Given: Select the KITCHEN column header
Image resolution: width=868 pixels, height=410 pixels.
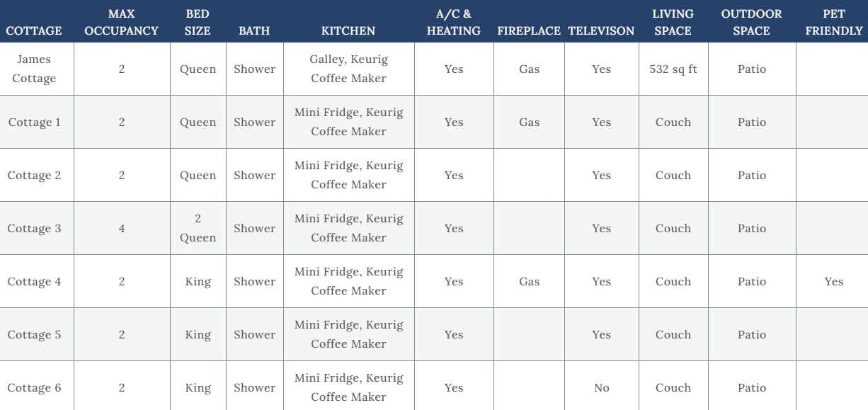Looking at the screenshot, I should click(348, 30).
